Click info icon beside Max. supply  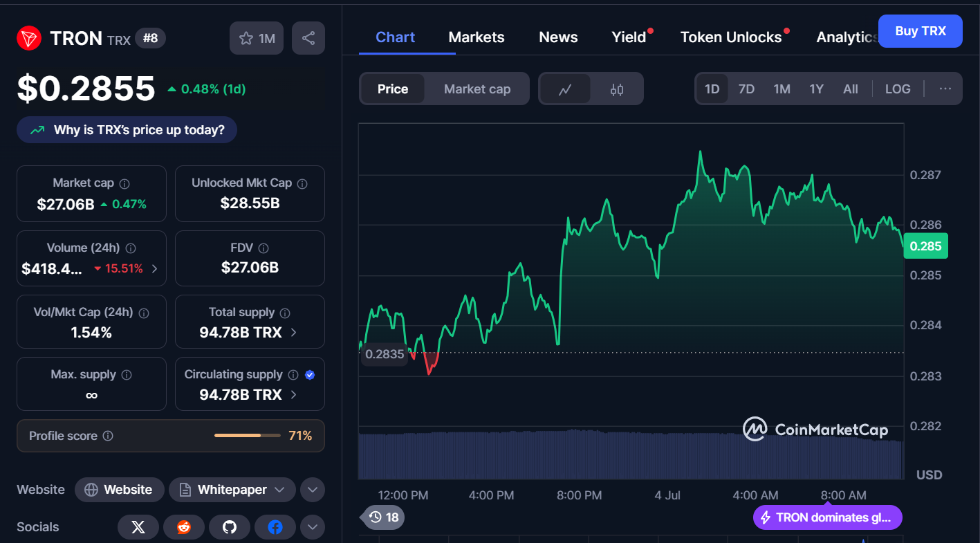point(127,375)
